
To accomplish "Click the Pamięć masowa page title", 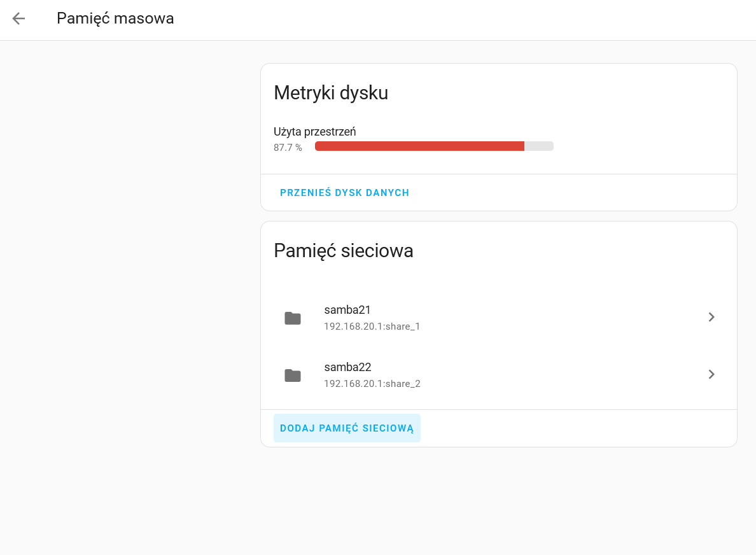I will coord(115,18).
